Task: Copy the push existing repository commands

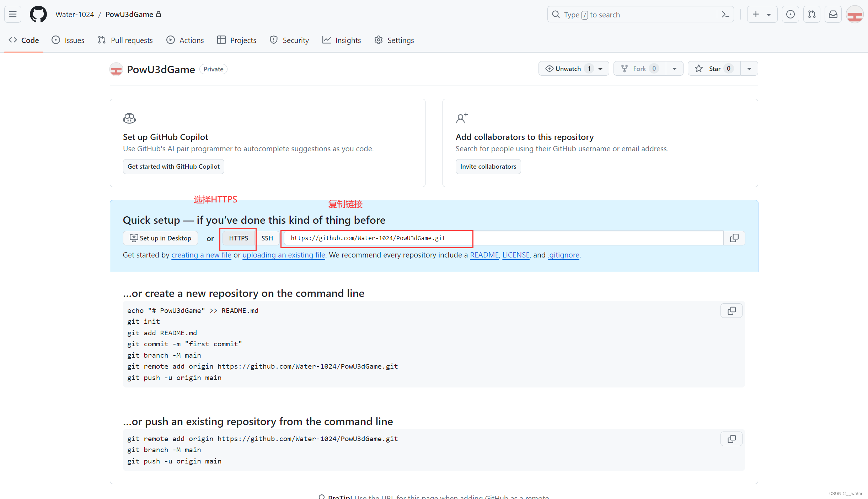Action: (731, 439)
